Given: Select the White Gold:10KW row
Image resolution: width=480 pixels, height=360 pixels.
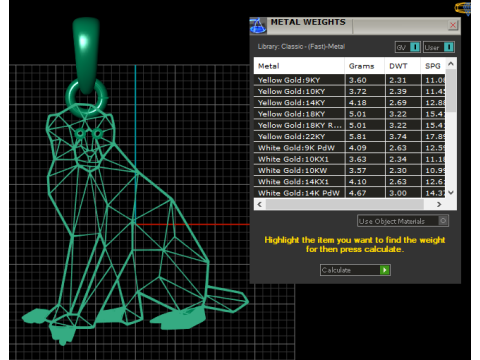Looking at the screenshot, I should pos(350,170).
